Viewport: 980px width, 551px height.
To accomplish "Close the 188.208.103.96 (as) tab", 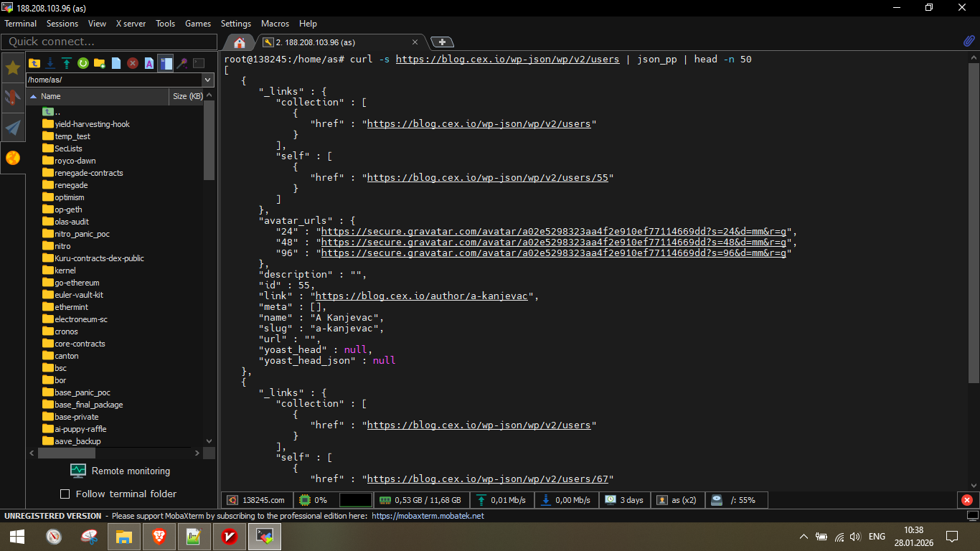I will (x=415, y=42).
